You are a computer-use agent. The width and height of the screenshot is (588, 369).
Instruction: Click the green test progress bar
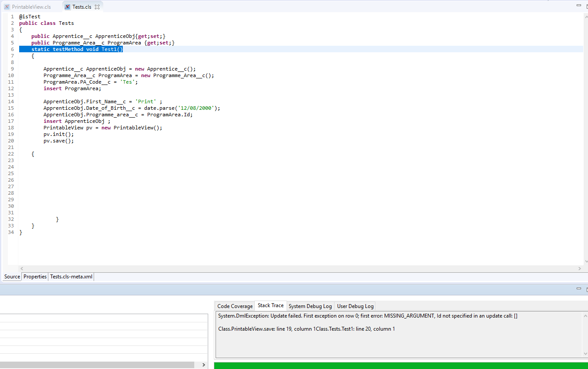tap(400, 366)
